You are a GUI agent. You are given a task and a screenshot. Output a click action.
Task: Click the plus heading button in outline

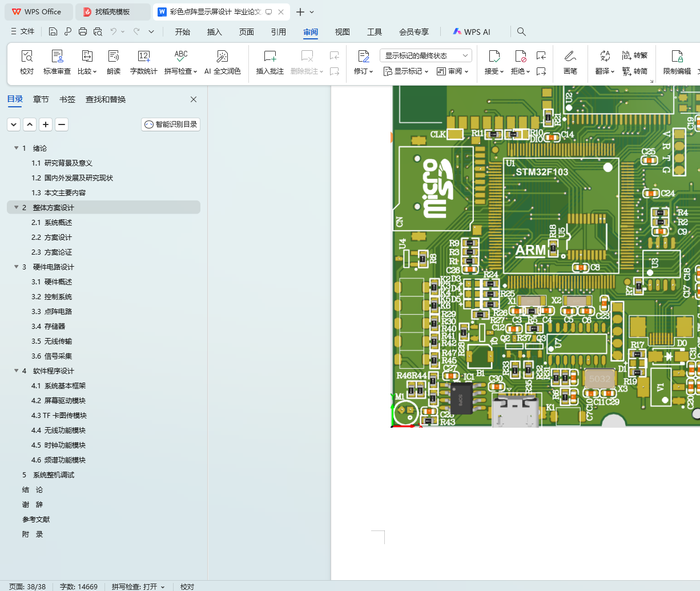46,124
